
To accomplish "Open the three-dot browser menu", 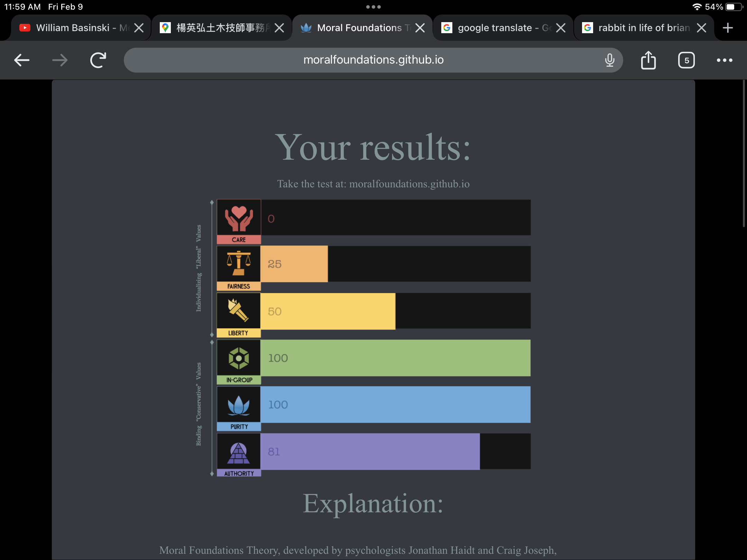I will [x=725, y=60].
